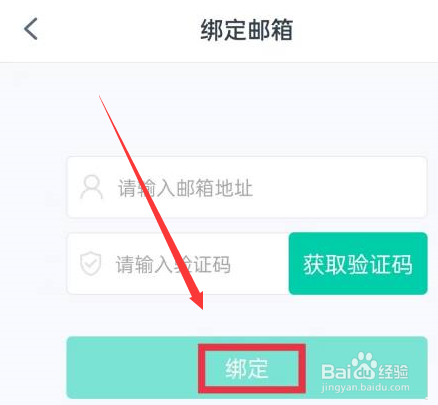438x405 pixels.
Task: Click the 请输入验证码 placeholder text
Action: [173, 265]
